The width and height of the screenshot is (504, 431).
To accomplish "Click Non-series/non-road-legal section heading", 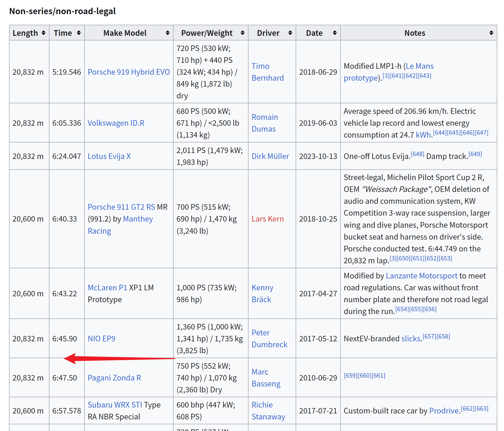I will click(x=62, y=11).
